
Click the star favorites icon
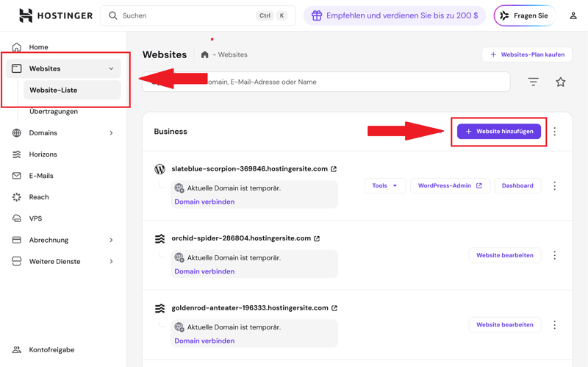pos(561,82)
